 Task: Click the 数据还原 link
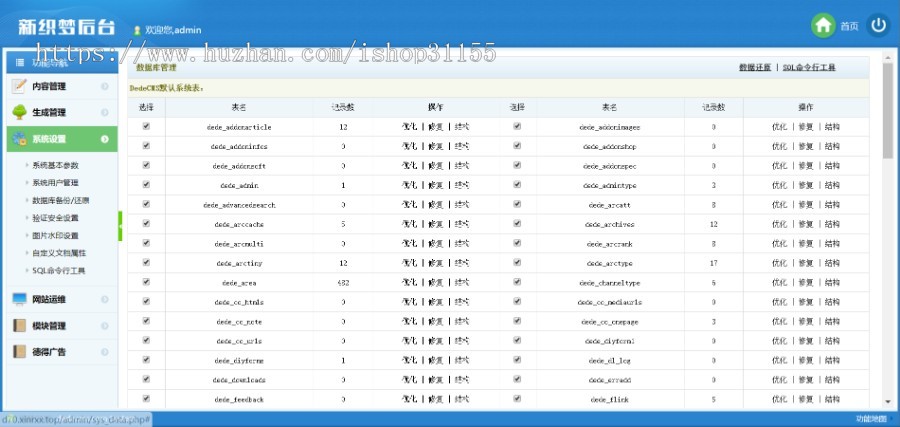755,68
